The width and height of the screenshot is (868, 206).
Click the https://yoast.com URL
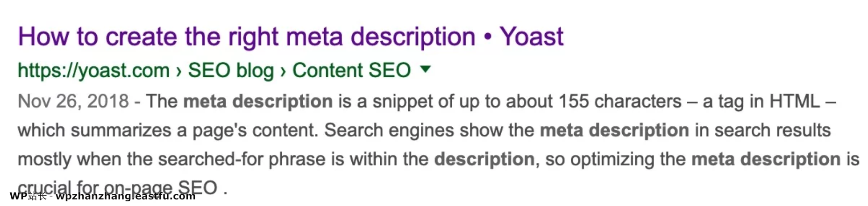[93, 71]
